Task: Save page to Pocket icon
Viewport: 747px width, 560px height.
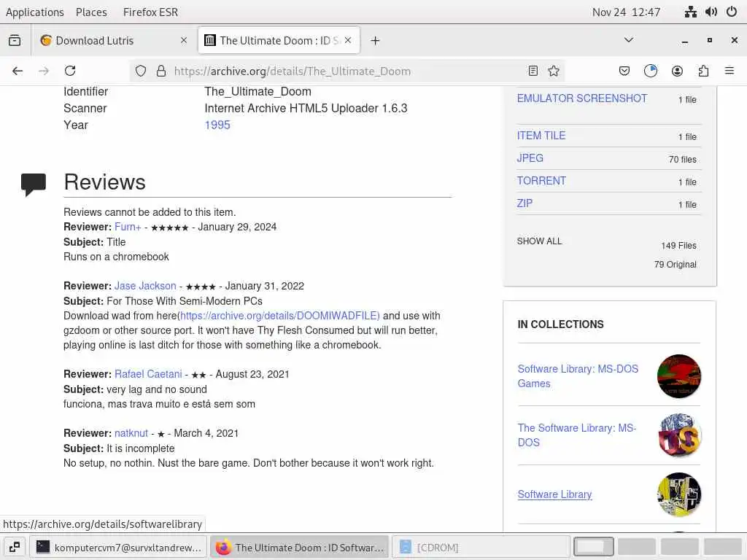Action: 624,71
